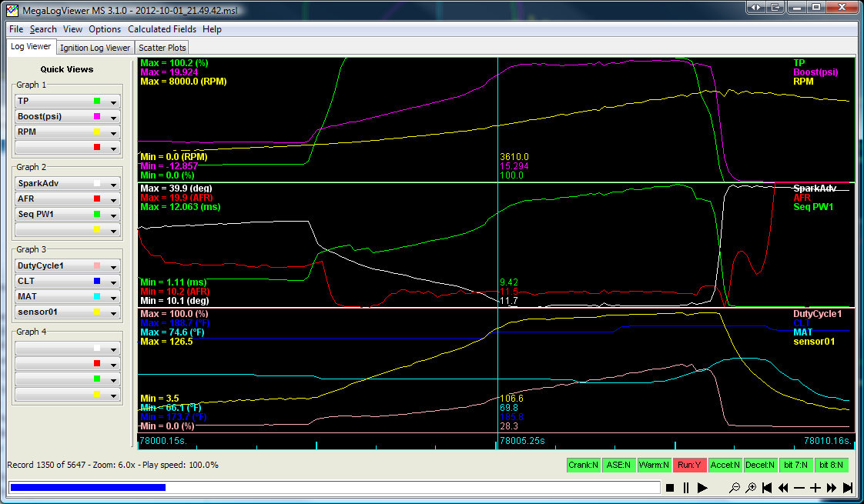Open the SparkAdv field dropdown in Graph 2
The image size is (864, 504).
(67, 183)
